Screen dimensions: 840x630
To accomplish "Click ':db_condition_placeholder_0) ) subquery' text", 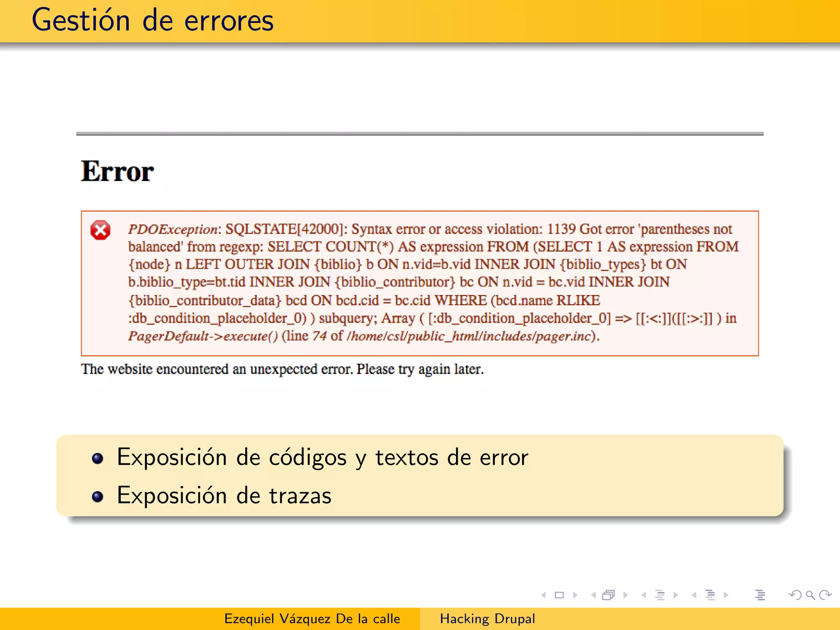I will tap(253, 319).
